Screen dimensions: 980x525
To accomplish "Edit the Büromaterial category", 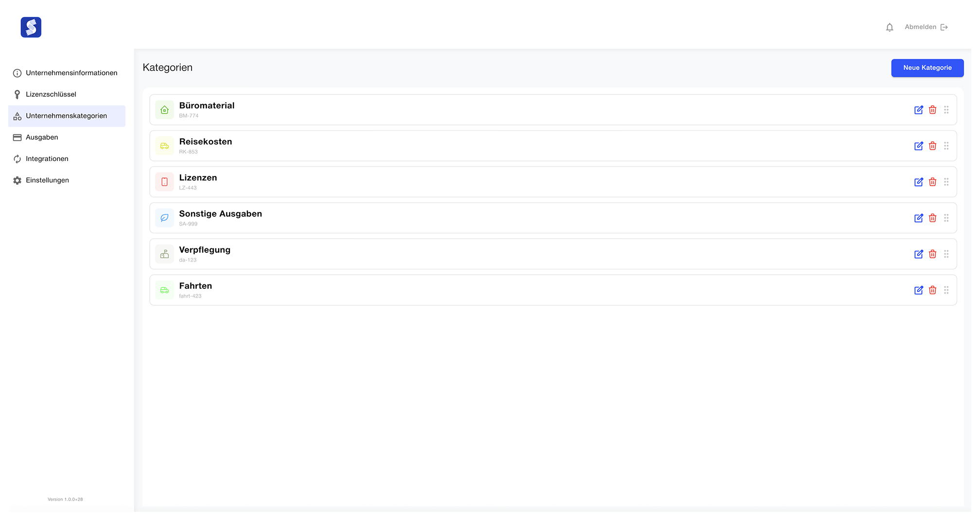I will tap(918, 110).
